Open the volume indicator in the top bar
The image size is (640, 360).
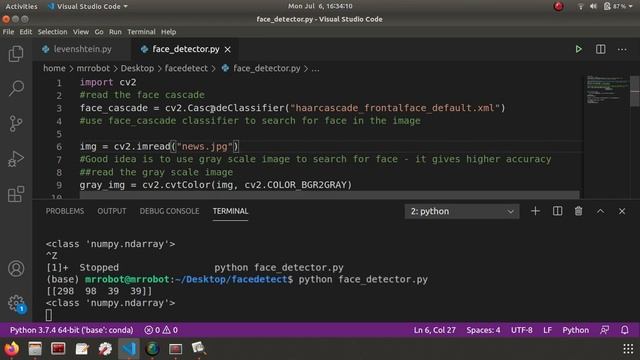pos(593,6)
